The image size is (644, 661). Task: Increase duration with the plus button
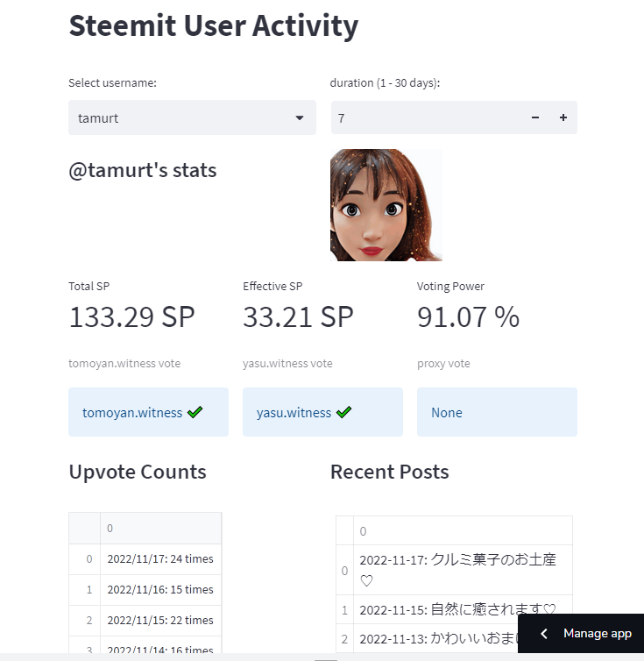563,117
